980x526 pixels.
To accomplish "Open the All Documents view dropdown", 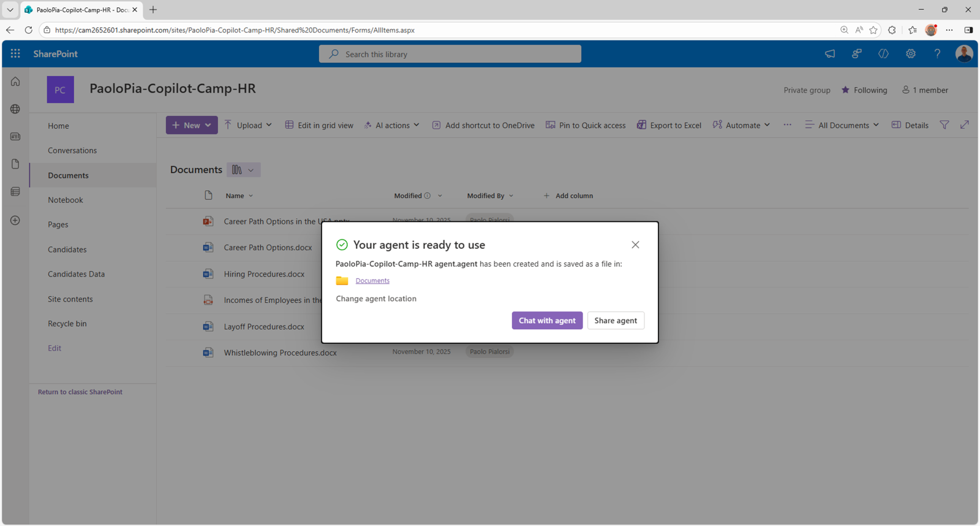I will [842, 125].
